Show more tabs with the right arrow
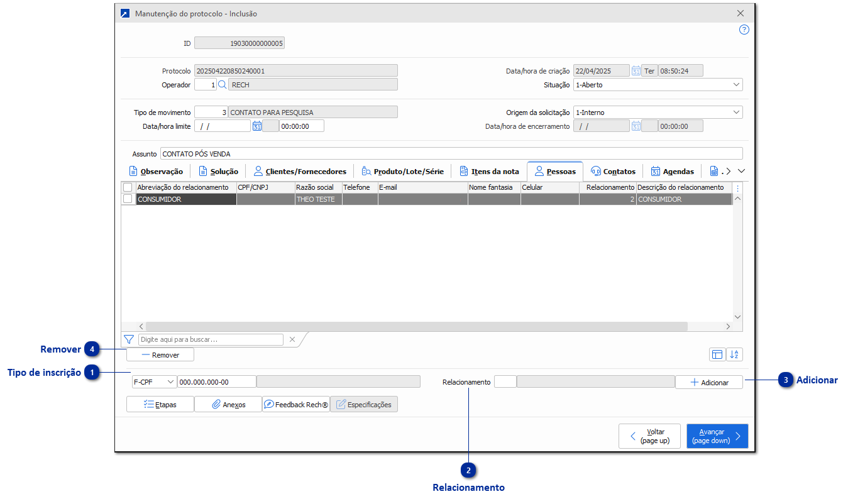 click(x=729, y=171)
